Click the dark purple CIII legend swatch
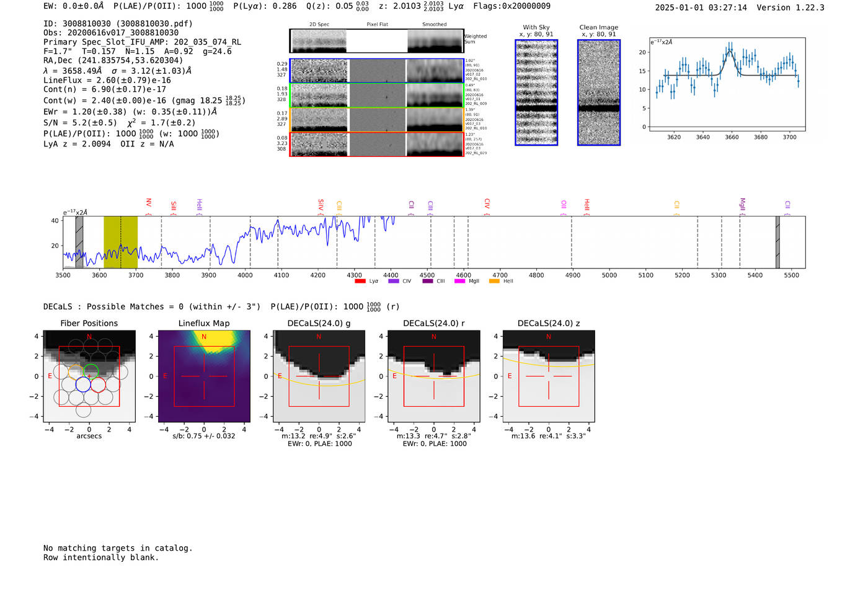Screen dimensions: 868x591 [427, 281]
